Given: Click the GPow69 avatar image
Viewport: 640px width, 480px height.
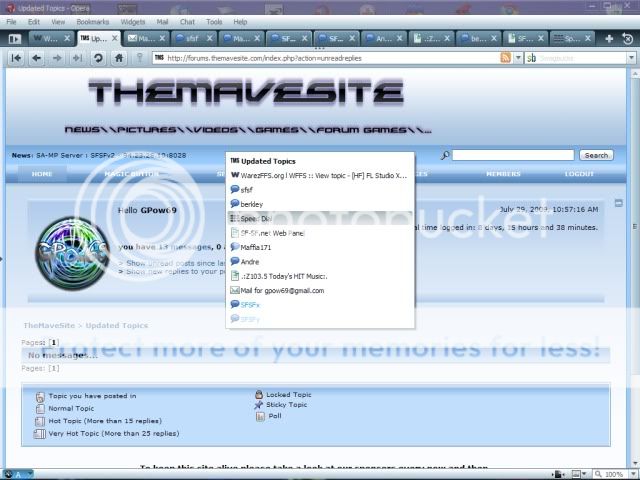Looking at the screenshot, I should click(72, 253).
